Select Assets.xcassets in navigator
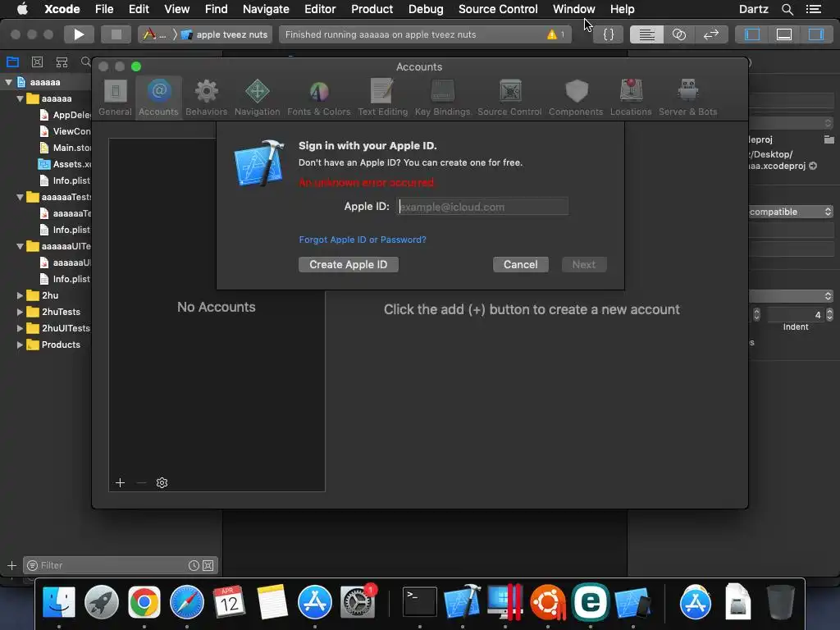This screenshot has width=840, height=630. pos(66,164)
